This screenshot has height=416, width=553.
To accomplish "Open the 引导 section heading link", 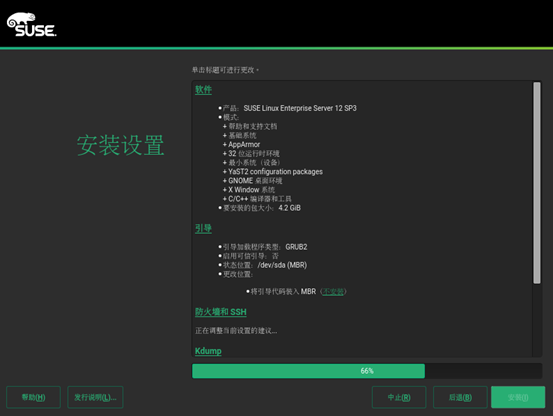I will point(203,228).
